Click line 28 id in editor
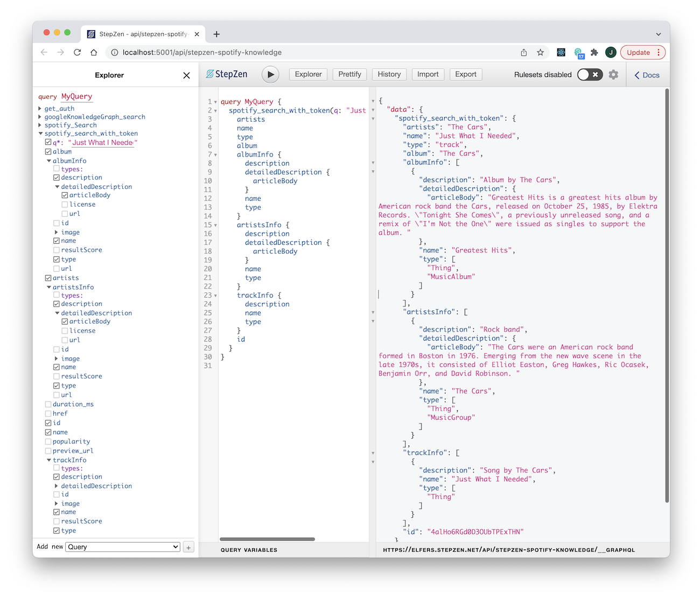This screenshot has height=599, width=700. 241,339
